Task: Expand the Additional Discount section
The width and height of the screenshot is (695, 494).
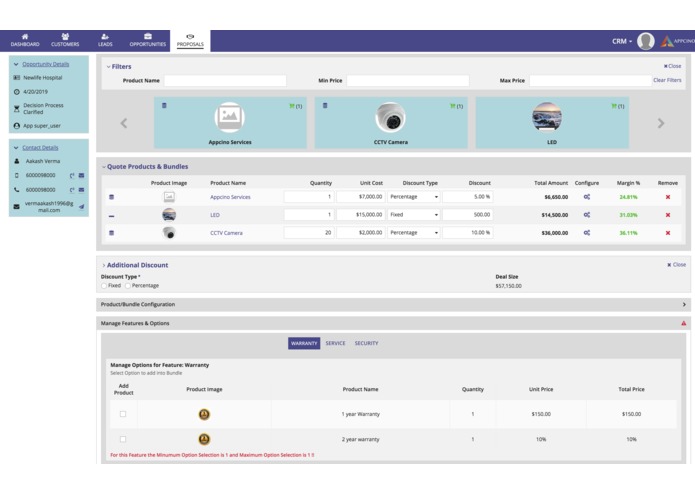Action: [104, 265]
